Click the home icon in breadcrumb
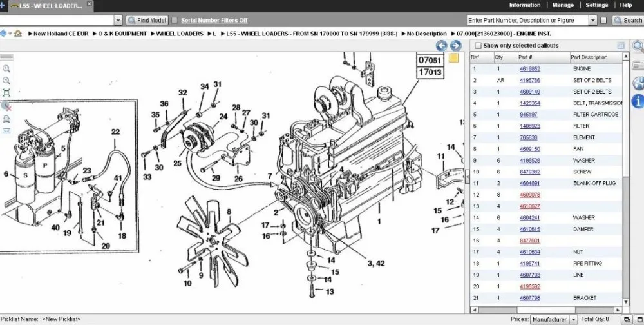Viewport: 644px width, 325px height. pyautogui.click(x=17, y=34)
